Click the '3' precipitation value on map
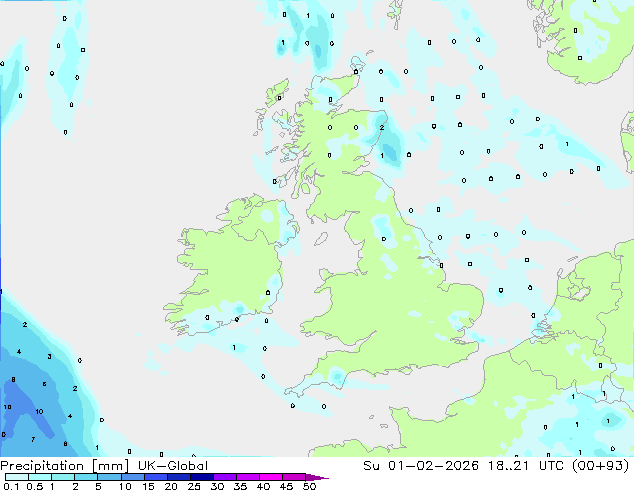The image size is (634, 490). 49,356
